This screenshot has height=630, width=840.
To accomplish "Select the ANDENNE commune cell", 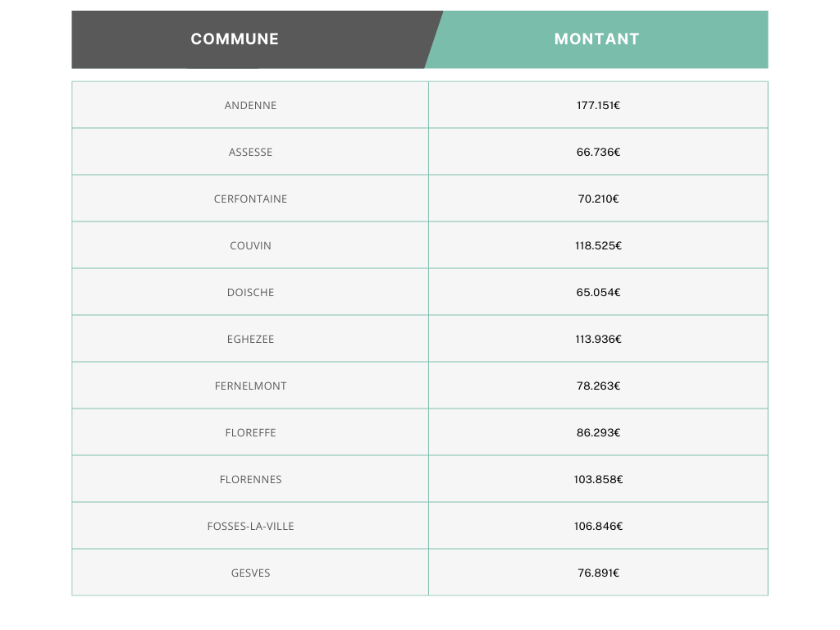I will pyautogui.click(x=250, y=106).
